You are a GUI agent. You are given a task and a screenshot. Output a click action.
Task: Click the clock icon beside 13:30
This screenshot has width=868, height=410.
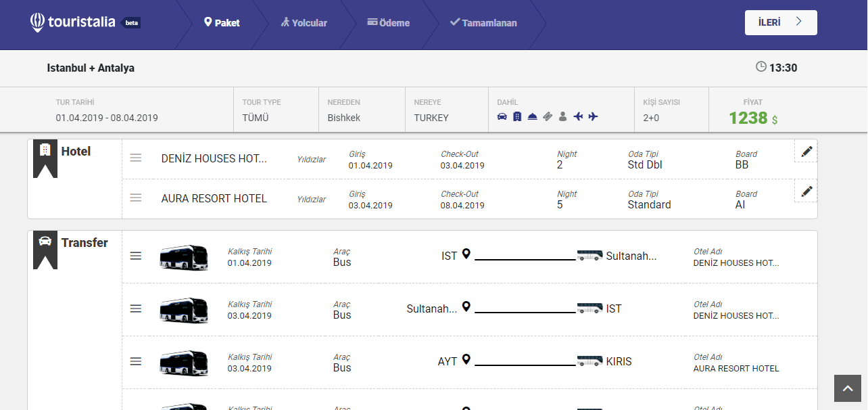tap(761, 67)
